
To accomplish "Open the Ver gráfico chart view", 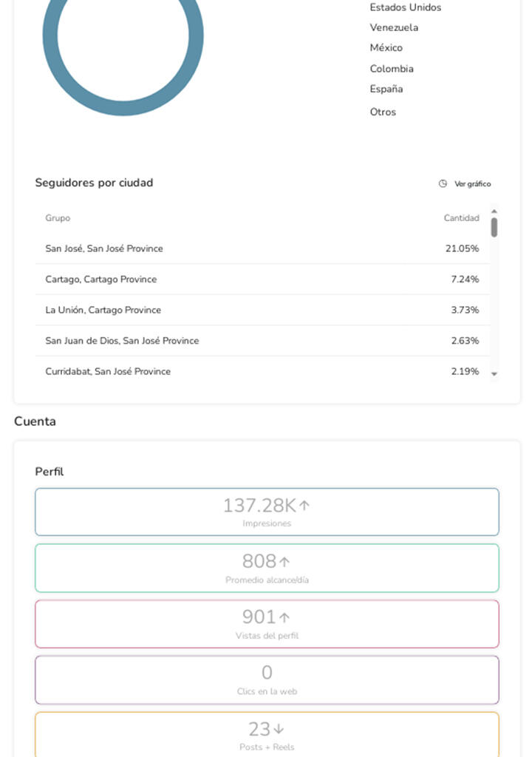I will 472,184.
